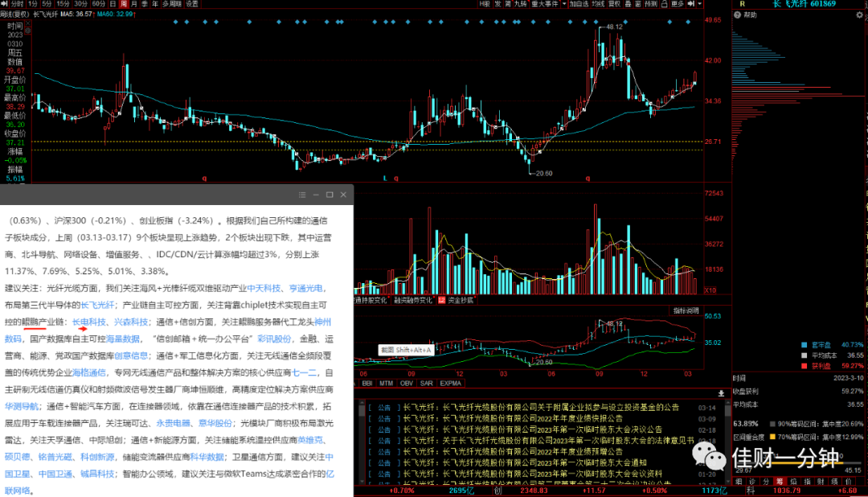
Task: Click the 九转 indicator button
Action: pyautogui.click(x=520, y=3)
